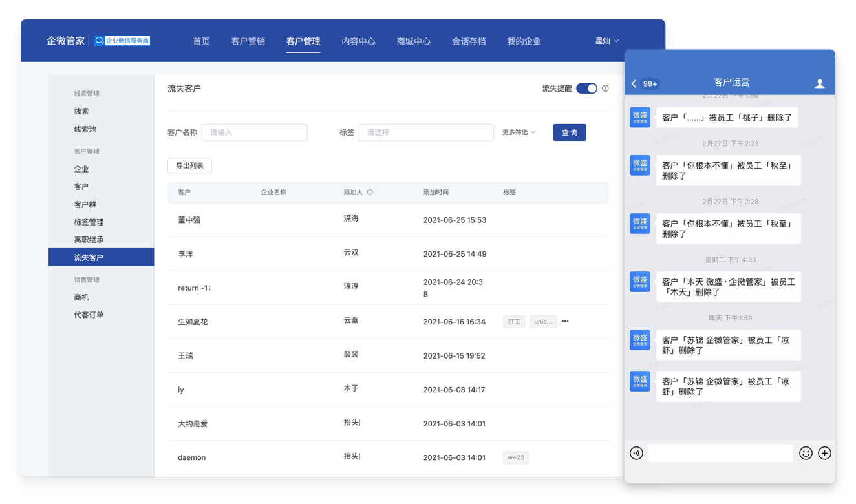
Task: Open the 星灿 user account dropdown
Action: click(606, 41)
